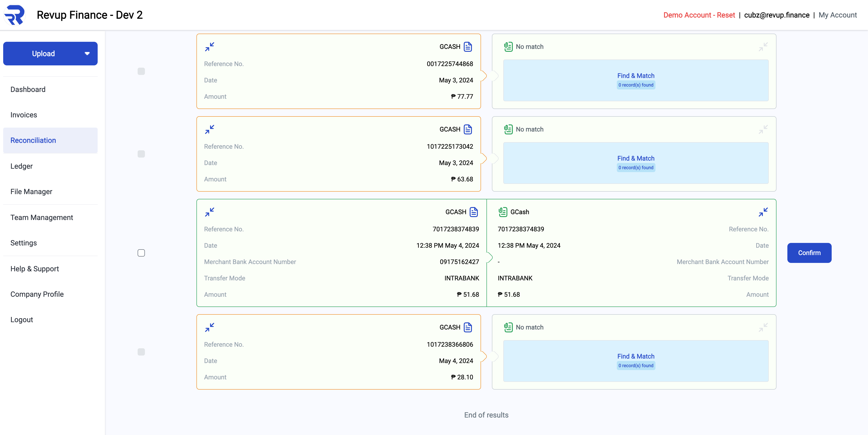Screen dimensions: 868x435
Task: Collapse the GCASH card with reference 0017225744868
Action: pos(210,47)
